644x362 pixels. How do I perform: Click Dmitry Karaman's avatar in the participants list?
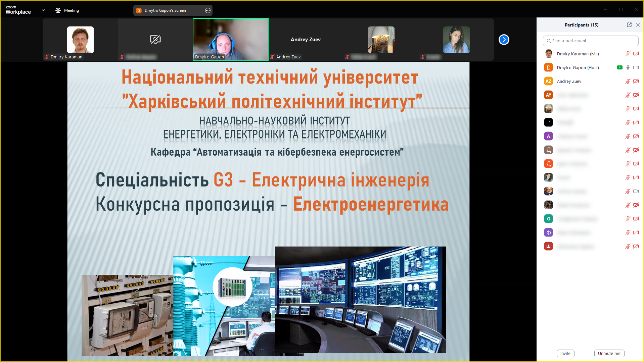point(548,54)
